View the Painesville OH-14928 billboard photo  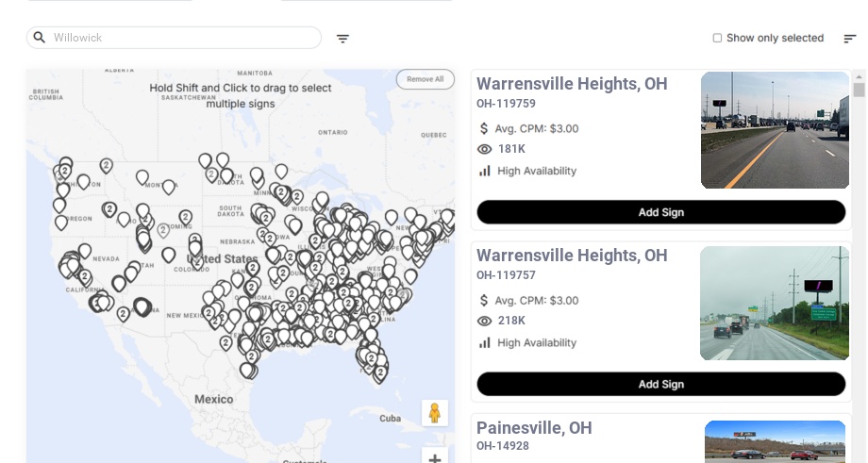tap(775, 441)
